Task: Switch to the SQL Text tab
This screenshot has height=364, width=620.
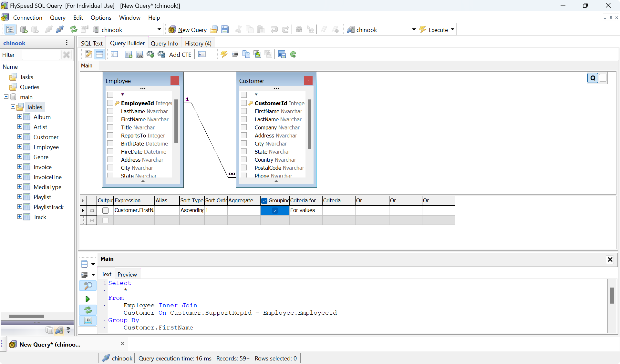Action: pos(92,43)
